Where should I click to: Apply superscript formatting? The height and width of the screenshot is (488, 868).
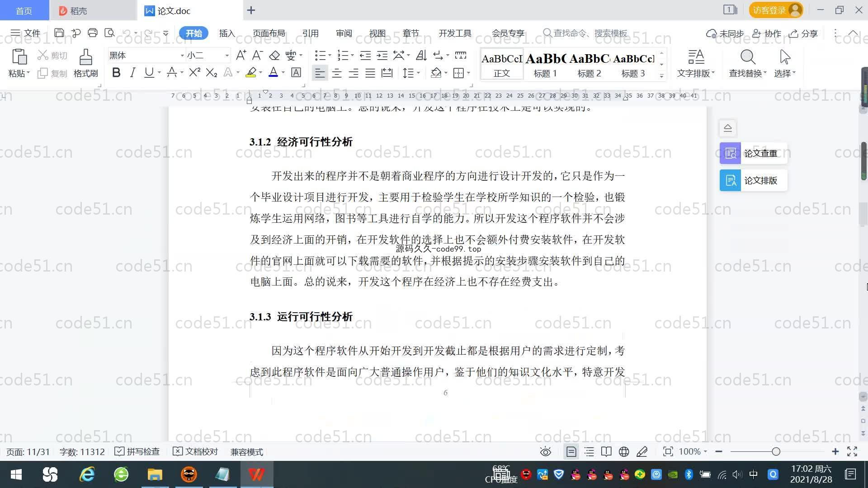click(195, 72)
